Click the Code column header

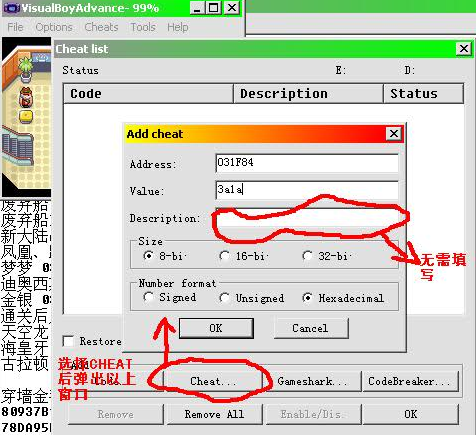(148, 94)
